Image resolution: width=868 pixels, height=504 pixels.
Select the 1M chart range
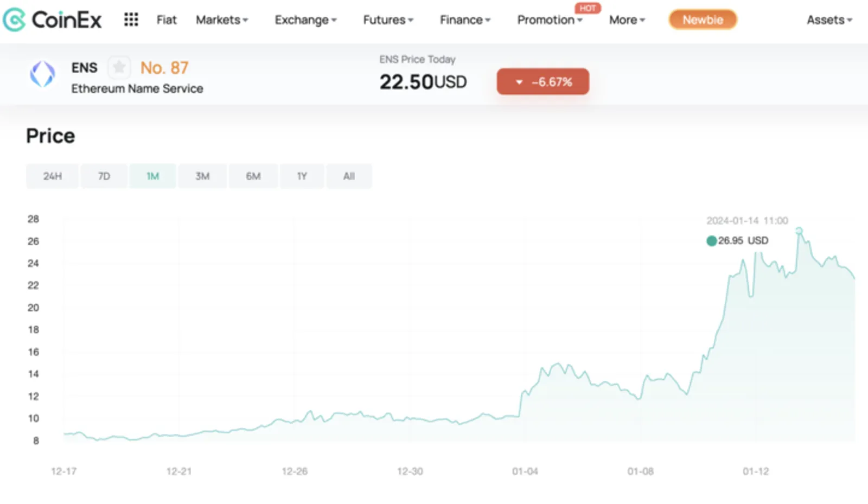152,176
